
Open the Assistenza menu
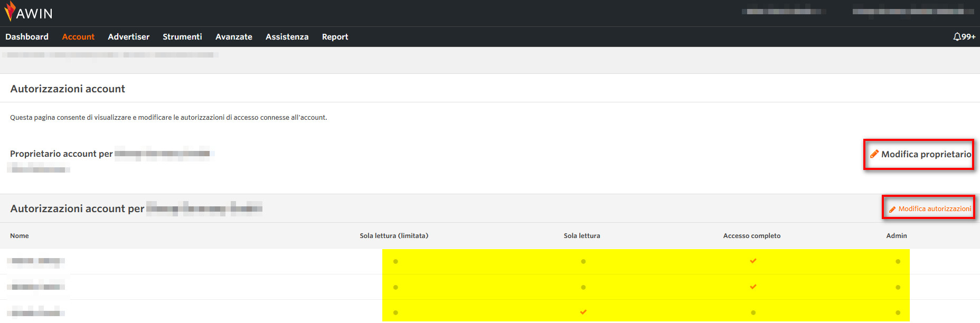[287, 37]
